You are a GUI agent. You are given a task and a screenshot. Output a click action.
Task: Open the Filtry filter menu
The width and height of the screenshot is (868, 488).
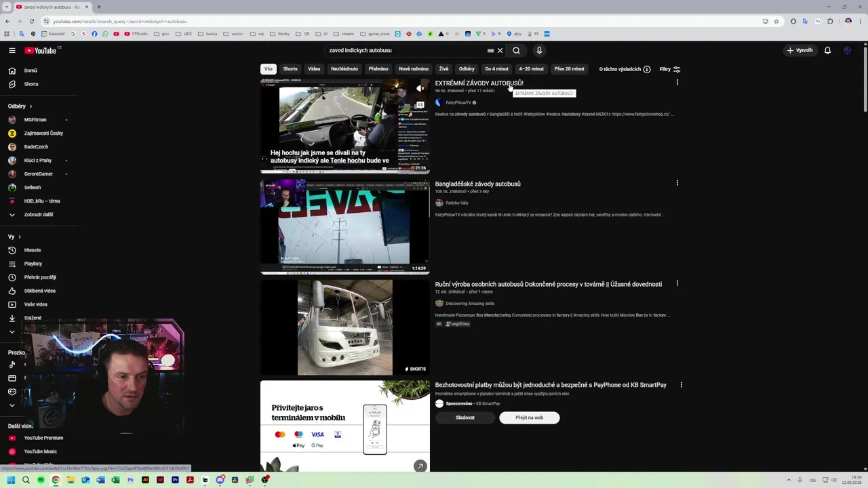pos(670,69)
